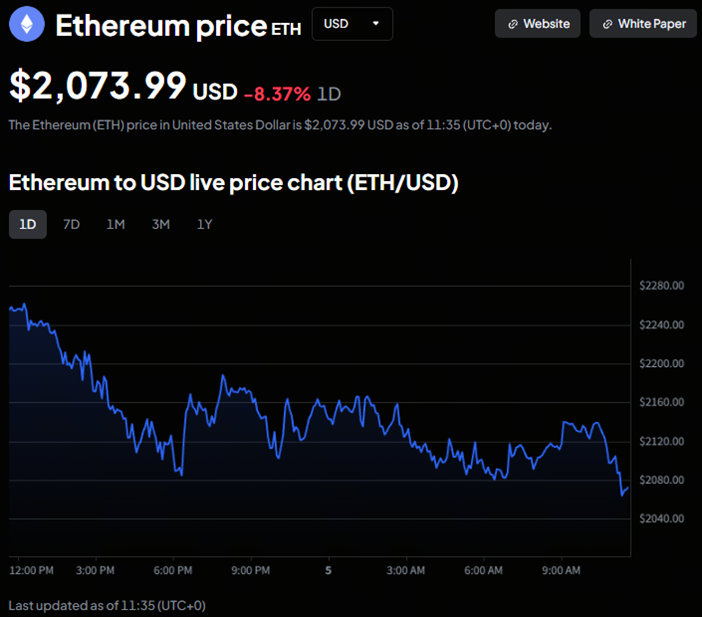The height and width of the screenshot is (617, 702).
Task: Open the USD currency dropdown
Action: pos(352,23)
